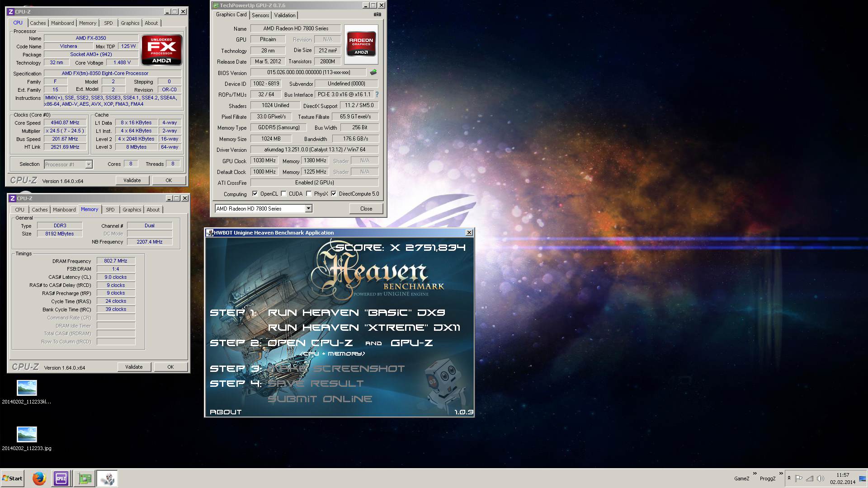
Task: Toggle the DirectCompute 5.0 checkbox
Action: pyautogui.click(x=334, y=194)
